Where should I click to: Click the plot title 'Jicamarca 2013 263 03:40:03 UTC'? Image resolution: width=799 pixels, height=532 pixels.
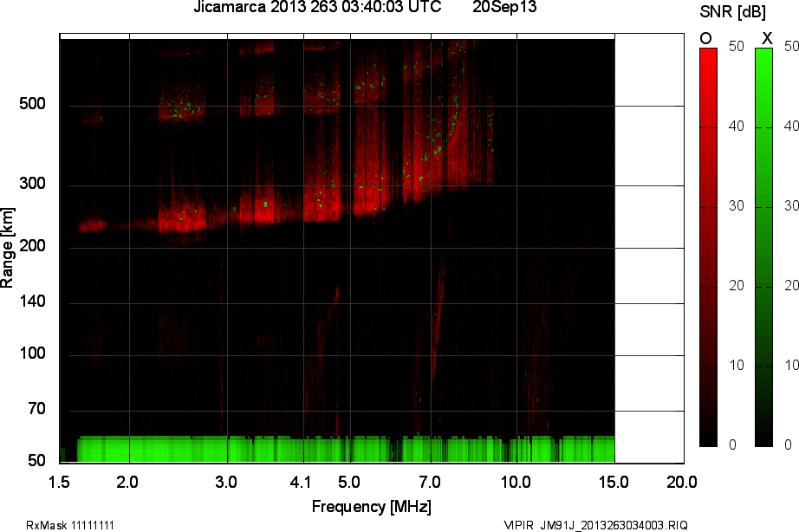(x=317, y=7)
